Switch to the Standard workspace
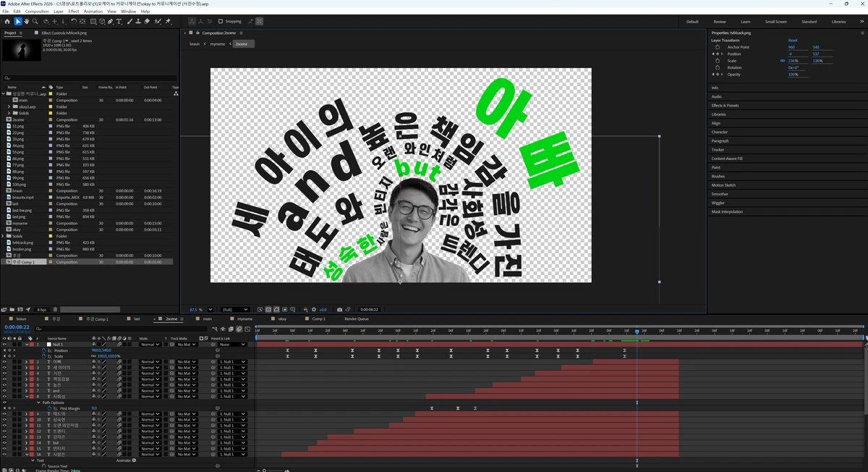Screen dimensions: 868x472 coord(809,22)
